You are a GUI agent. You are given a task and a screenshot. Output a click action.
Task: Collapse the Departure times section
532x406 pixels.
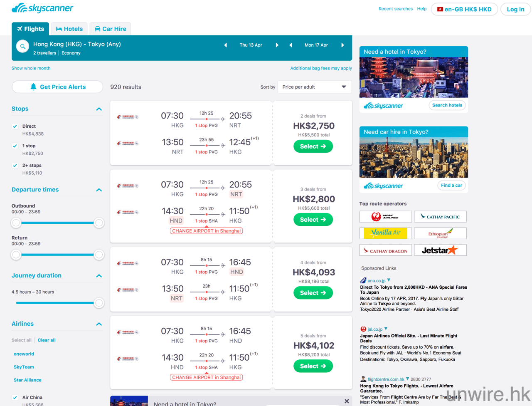[99, 190]
